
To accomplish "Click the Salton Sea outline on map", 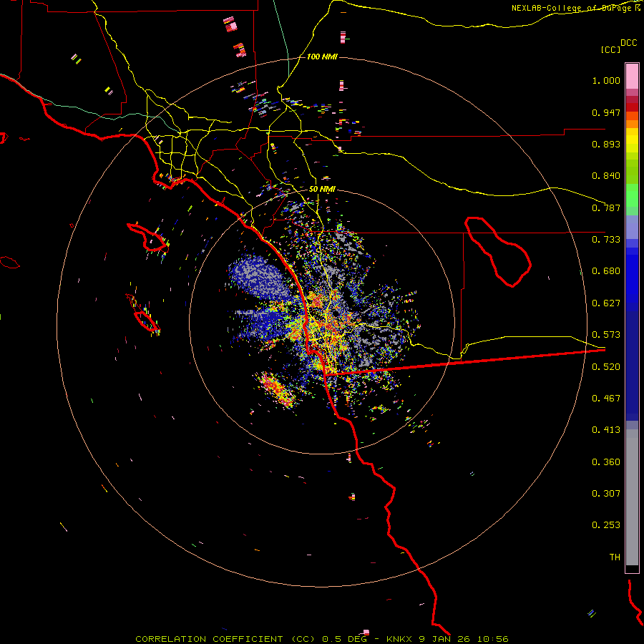I will 498,251.
